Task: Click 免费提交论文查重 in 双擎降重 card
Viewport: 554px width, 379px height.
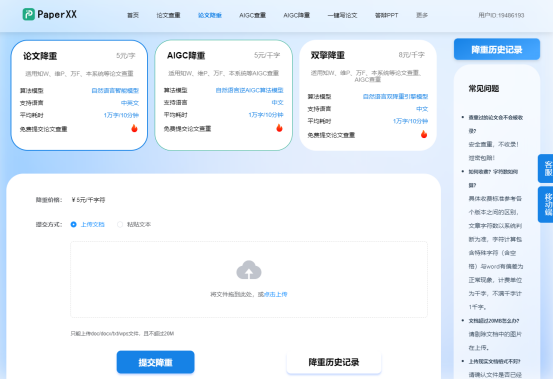Action: point(331,135)
